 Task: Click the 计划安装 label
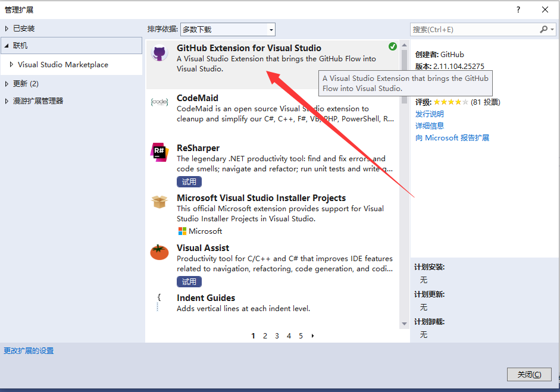(429, 267)
